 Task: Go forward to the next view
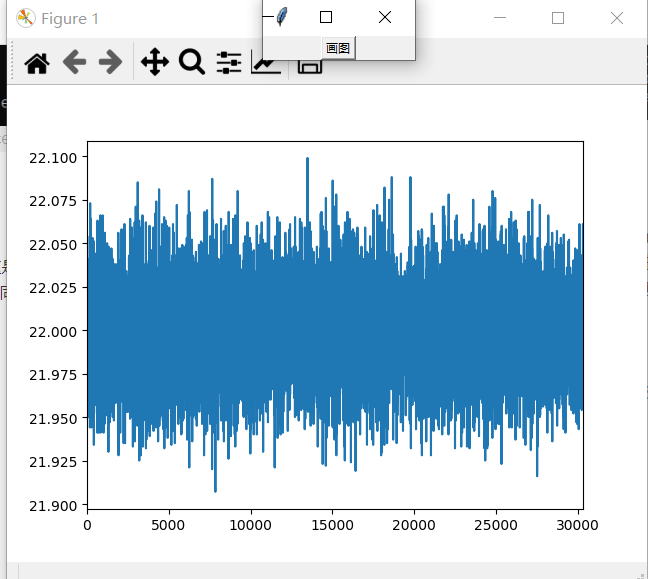(110, 62)
